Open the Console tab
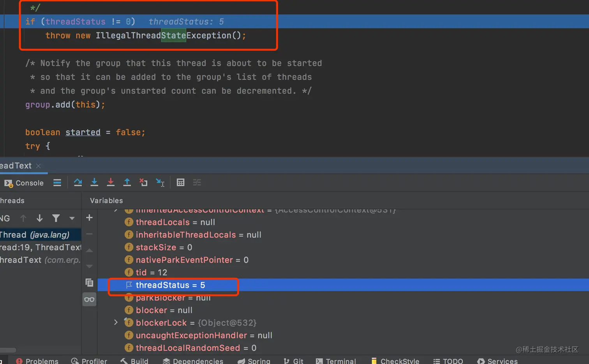Screen dimensions: 589x364 pyautogui.click(x=24, y=183)
